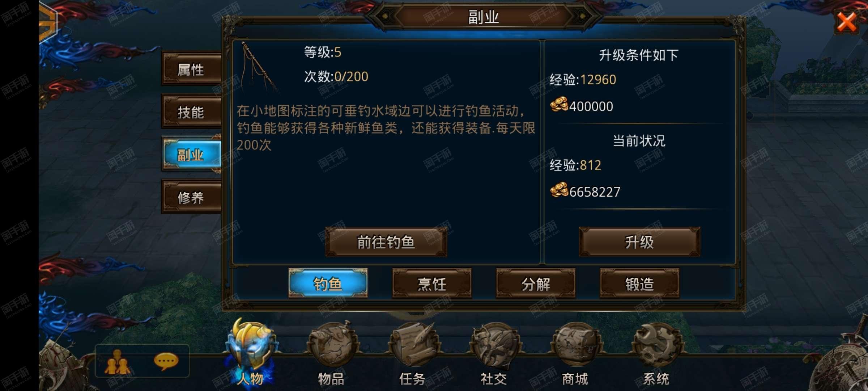The width and height of the screenshot is (868, 391).
Task: Switch to the 技能 side tab
Action: pos(192,112)
